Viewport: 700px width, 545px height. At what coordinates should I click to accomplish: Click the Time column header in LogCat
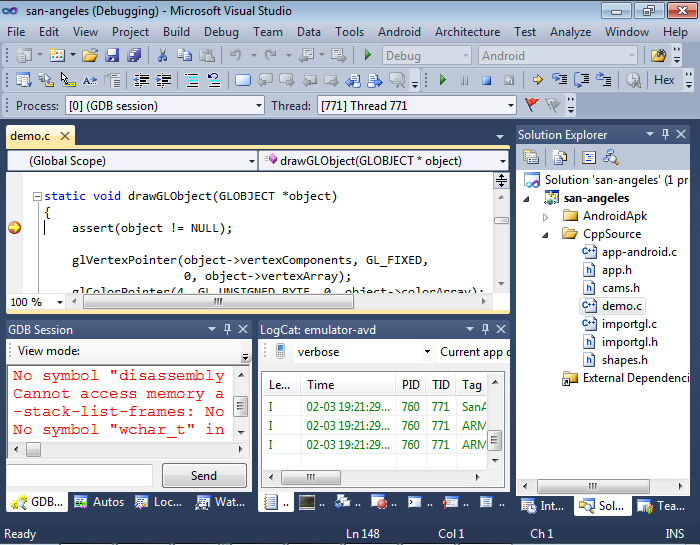(348, 385)
